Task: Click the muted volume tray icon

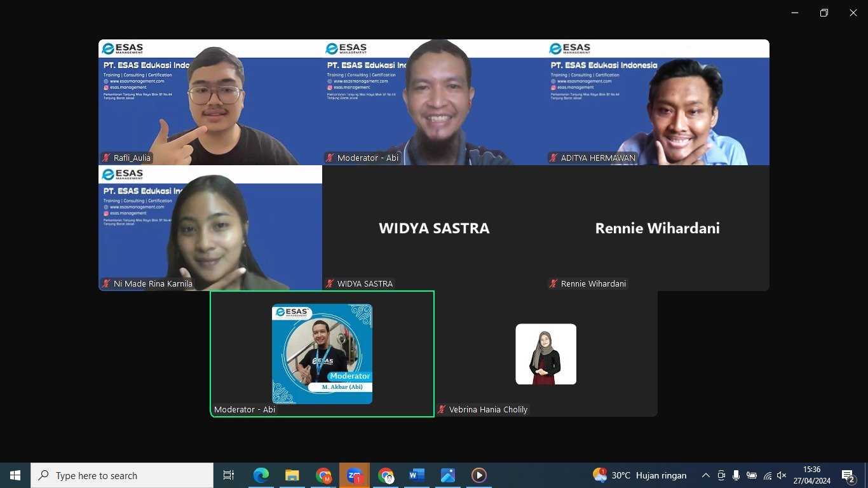Action: click(x=782, y=475)
